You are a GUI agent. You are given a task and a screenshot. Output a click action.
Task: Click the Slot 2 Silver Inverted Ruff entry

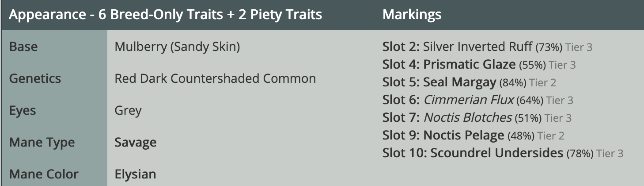pyautogui.click(x=478, y=47)
